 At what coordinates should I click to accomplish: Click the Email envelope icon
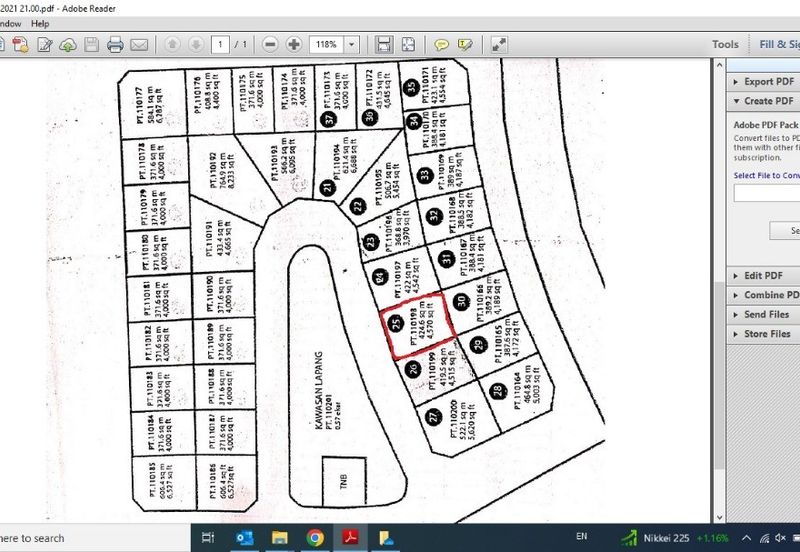[x=139, y=45]
